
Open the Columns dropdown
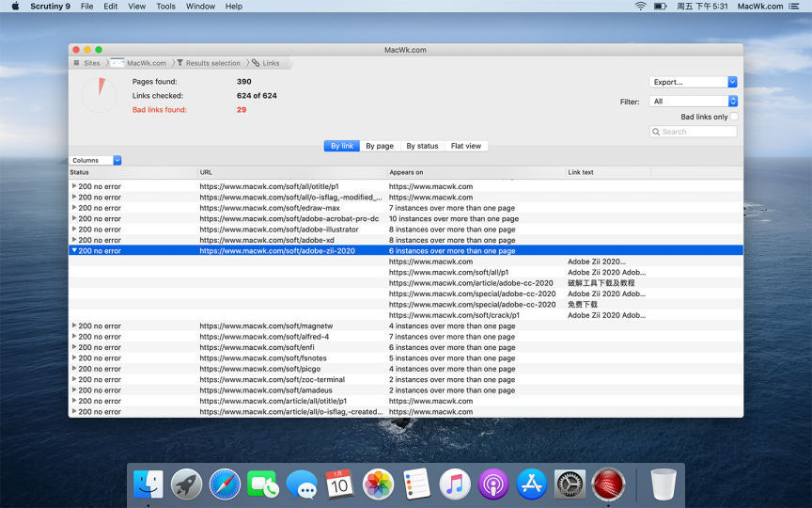[95, 160]
